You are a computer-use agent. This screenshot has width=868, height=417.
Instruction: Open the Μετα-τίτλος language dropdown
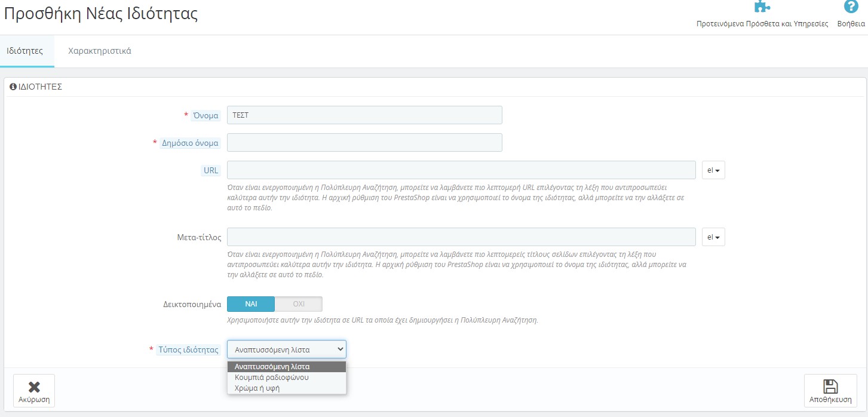713,237
